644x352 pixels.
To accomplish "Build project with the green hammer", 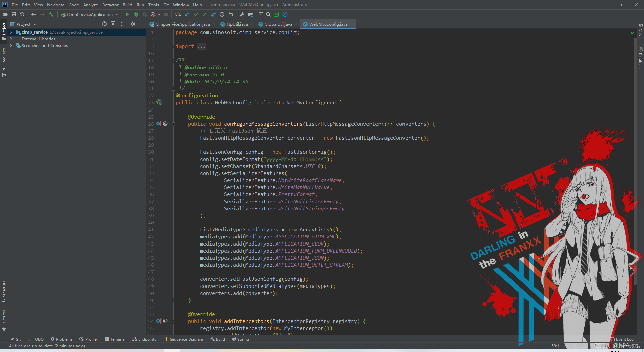I will point(51,14).
